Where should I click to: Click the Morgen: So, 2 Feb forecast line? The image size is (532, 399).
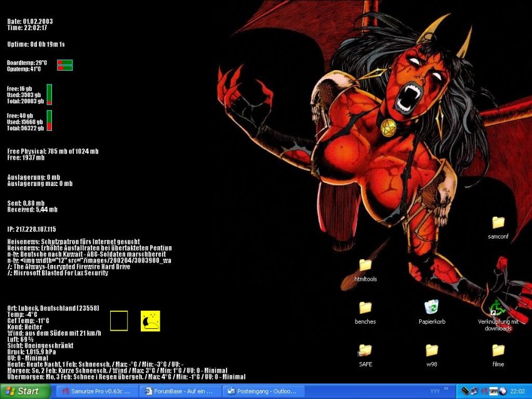118,371
